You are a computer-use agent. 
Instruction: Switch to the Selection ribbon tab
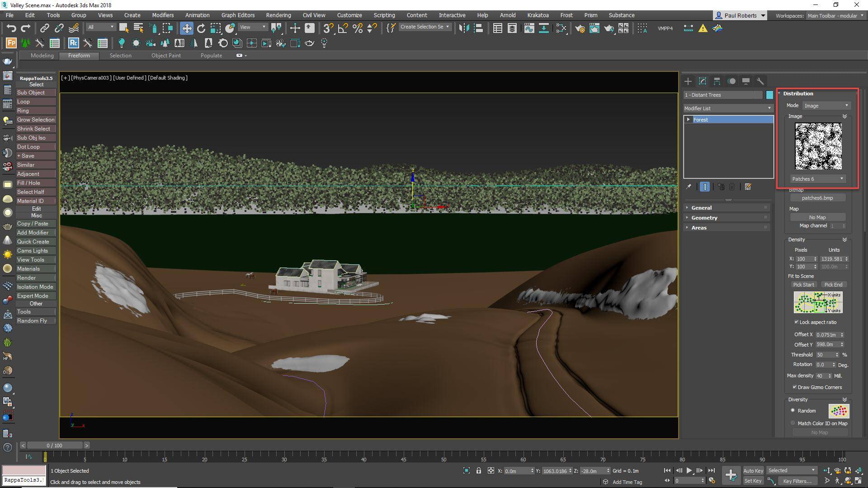[120, 55]
